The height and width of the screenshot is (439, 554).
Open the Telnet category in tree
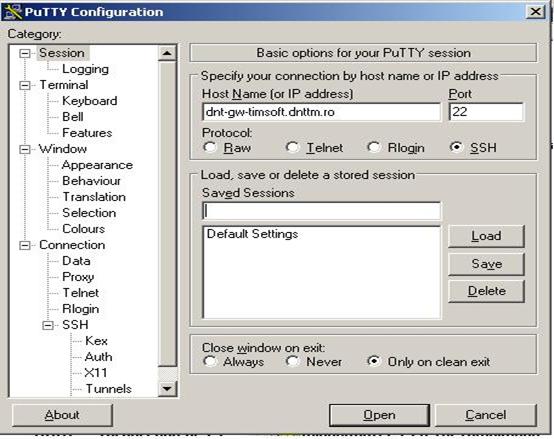pyautogui.click(x=81, y=293)
